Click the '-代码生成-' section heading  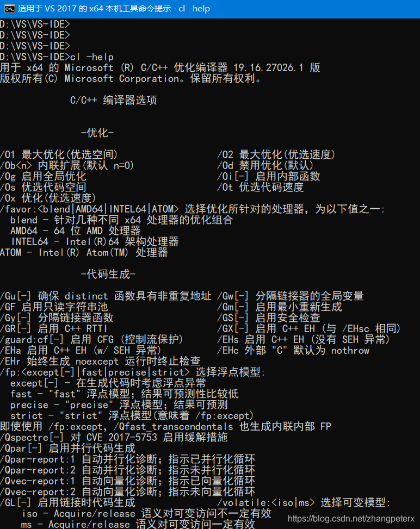click(108, 274)
